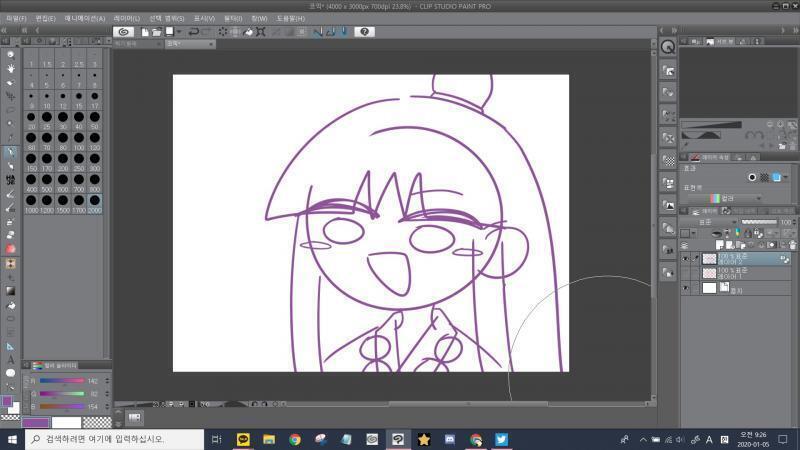Open the Edit (E) menu

click(45, 18)
